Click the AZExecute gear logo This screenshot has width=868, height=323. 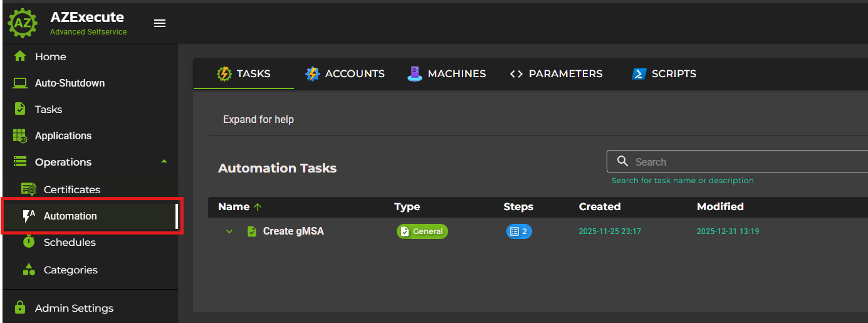tap(23, 23)
